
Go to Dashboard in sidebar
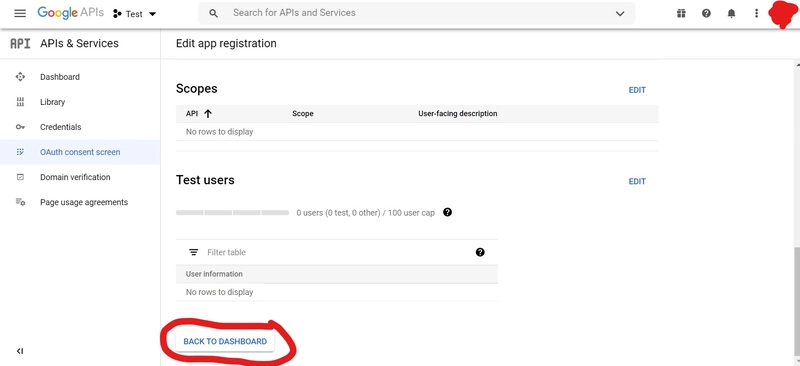(60, 77)
